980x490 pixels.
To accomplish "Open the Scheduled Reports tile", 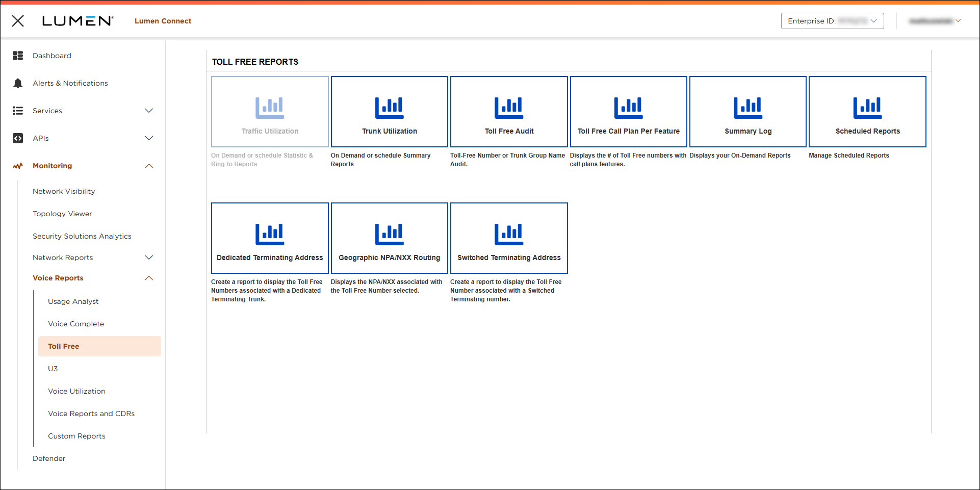I will point(867,112).
